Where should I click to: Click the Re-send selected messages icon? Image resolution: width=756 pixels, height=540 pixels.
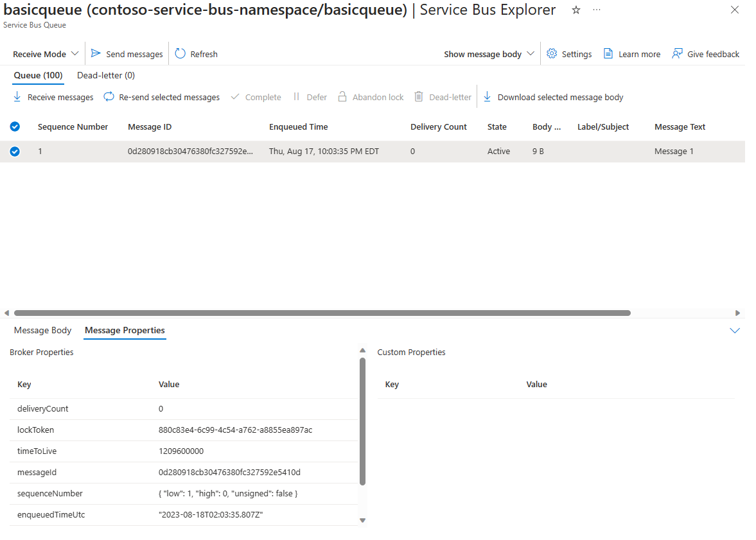click(x=109, y=97)
